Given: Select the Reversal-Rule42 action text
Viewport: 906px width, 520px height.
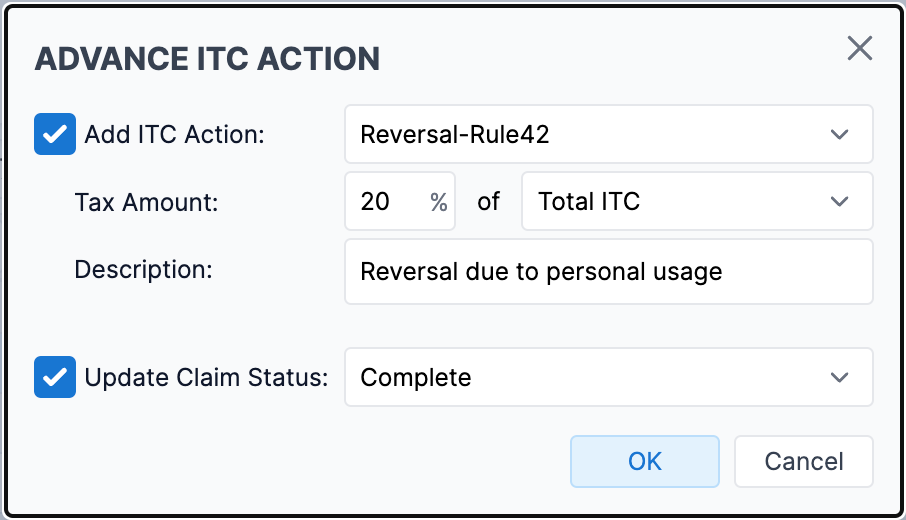Looking at the screenshot, I should (454, 134).
